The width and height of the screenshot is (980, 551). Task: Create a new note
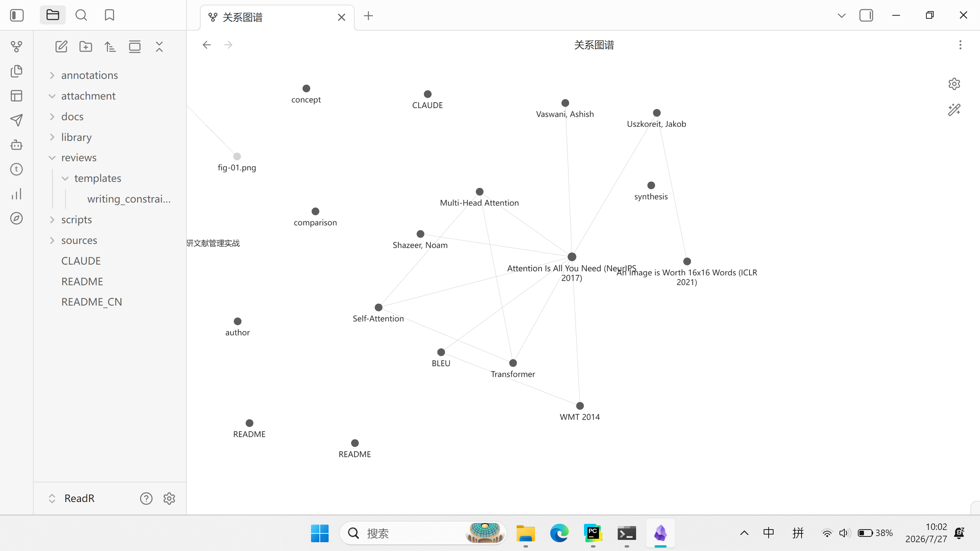61,47
